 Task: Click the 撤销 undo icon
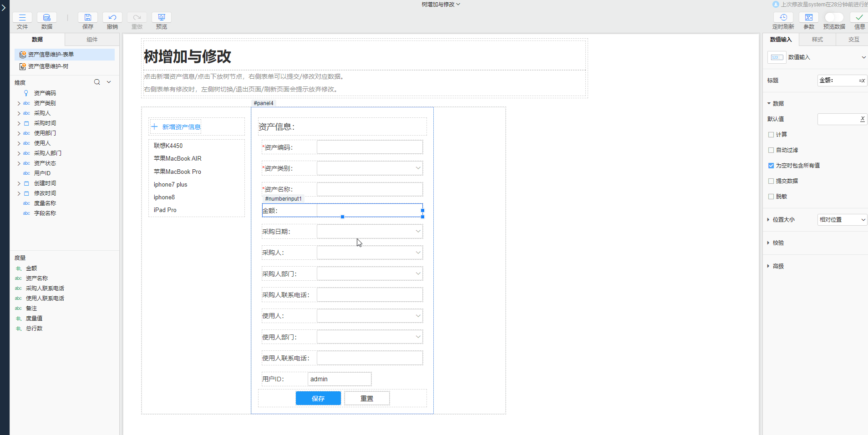[112, 18]
